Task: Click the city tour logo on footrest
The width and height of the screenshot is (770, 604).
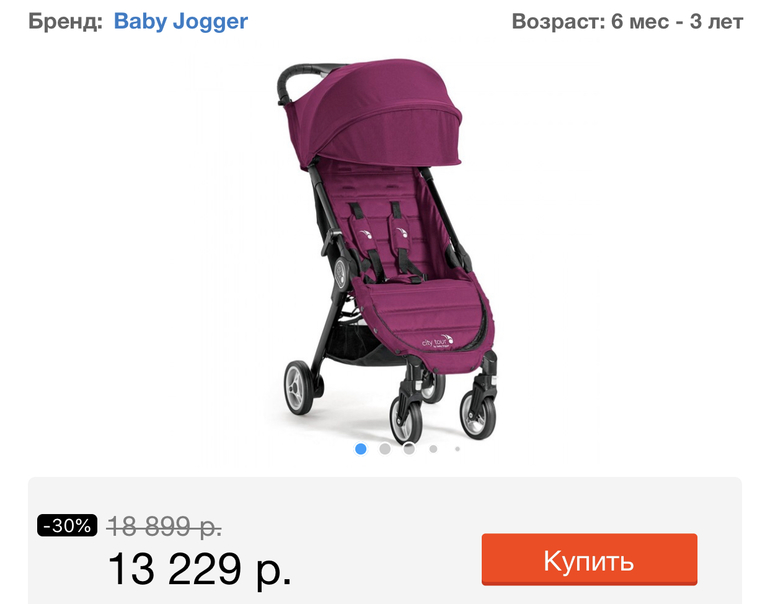Action: click(x=438, y=341)
